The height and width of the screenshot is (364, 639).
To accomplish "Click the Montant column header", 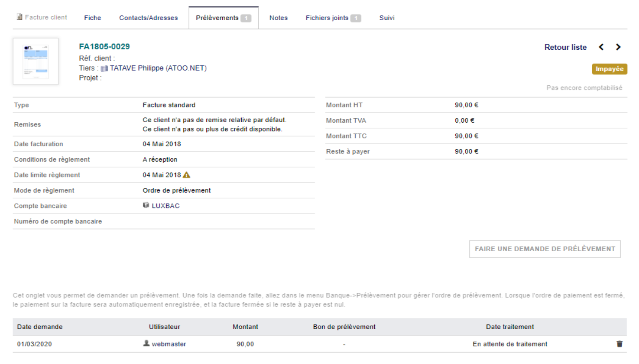I will [245, 327].
